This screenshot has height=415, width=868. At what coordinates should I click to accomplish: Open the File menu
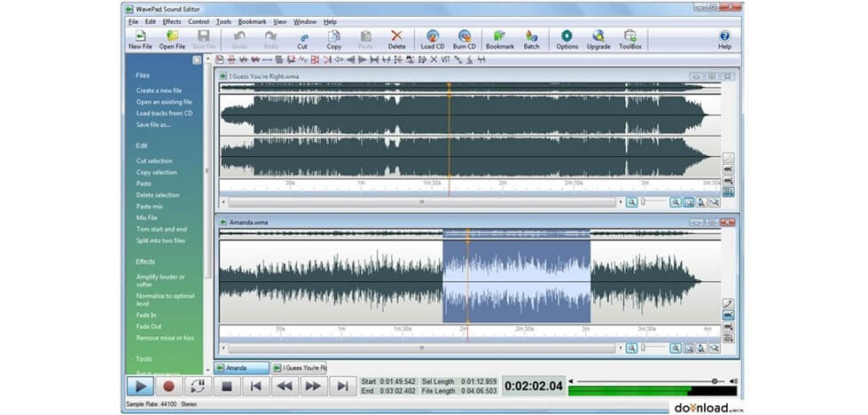pos(133,21)
